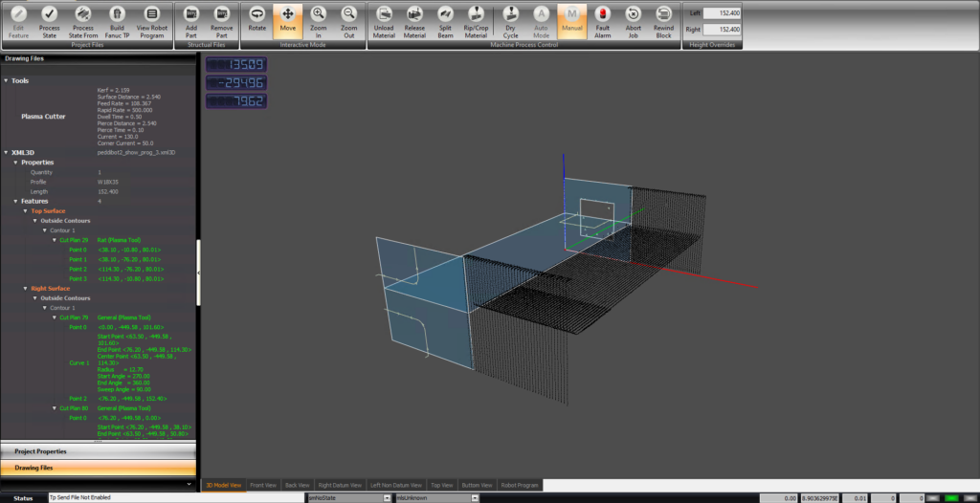Collapse the Tools tree section
The image size is (980, 503).
pos(6,81)
